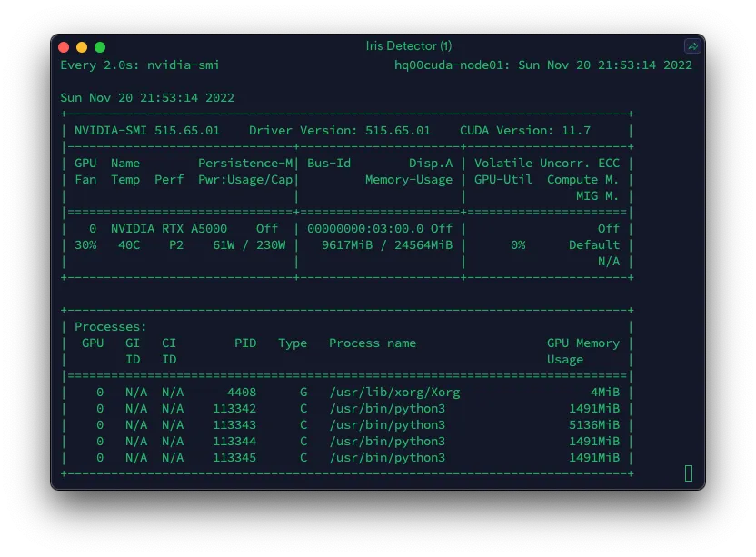Click the NVIDIA-SMI 515.65.01 version text

[147, 131]
